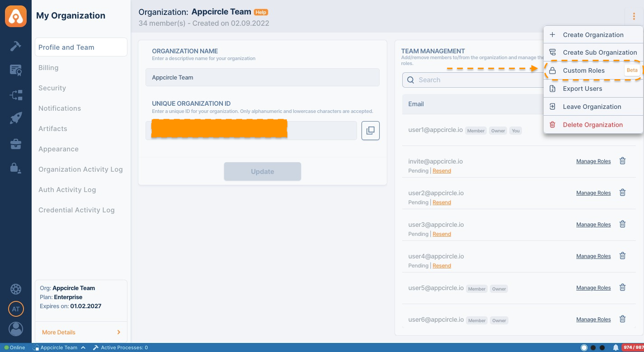This screenshot has width=644, height=352.
Task: Delete the user2@appcircle.io member
Action: 622,192
